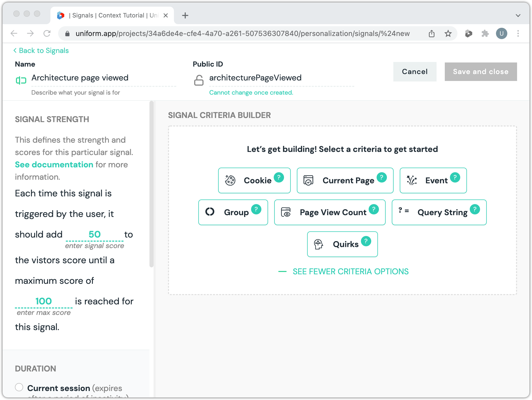The height and width of the screenshot is (400, 532).
Task: Click the Uniform browser extension icon
Action: coord(468,33)
